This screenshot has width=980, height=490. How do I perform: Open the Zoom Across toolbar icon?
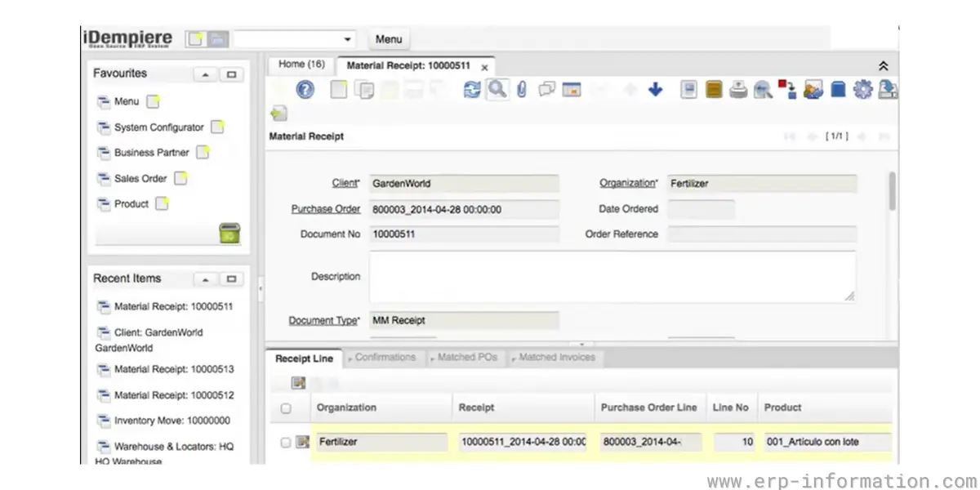764,90
